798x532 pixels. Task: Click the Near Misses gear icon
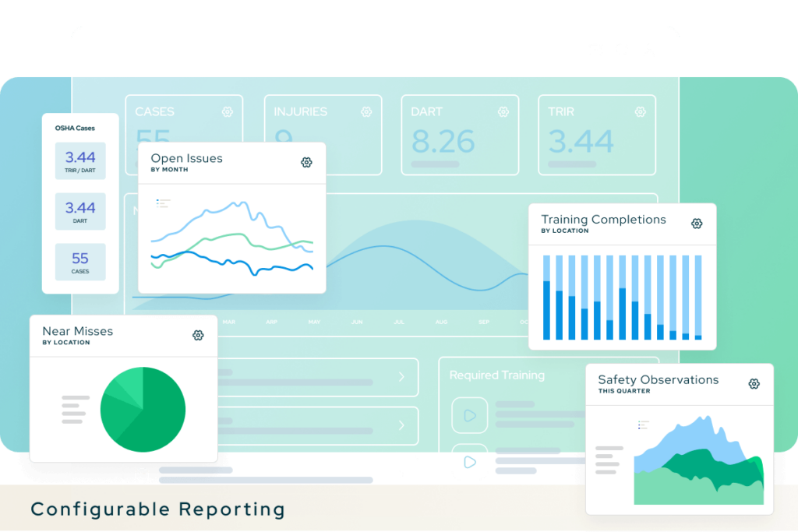tap(198, 336)
